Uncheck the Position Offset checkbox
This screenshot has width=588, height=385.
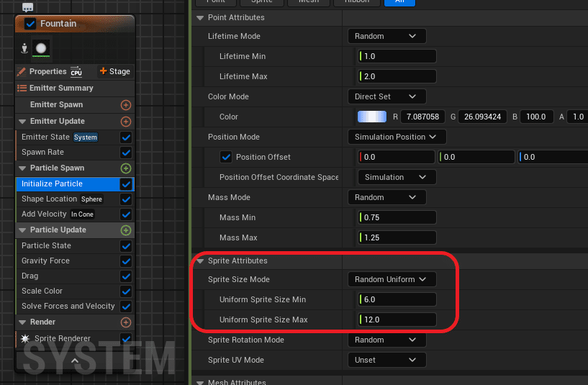226,157
